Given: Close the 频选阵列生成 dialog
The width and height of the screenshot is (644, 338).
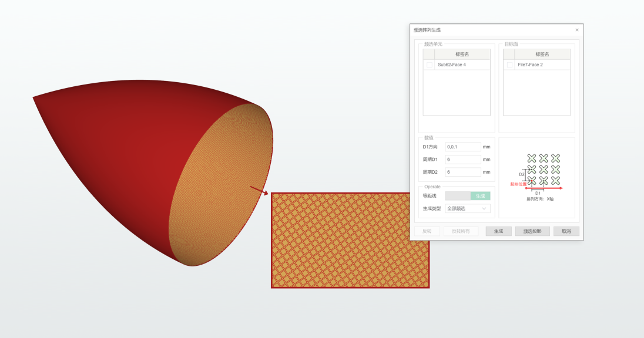Looking at the screenshot, I should [576, 30].
